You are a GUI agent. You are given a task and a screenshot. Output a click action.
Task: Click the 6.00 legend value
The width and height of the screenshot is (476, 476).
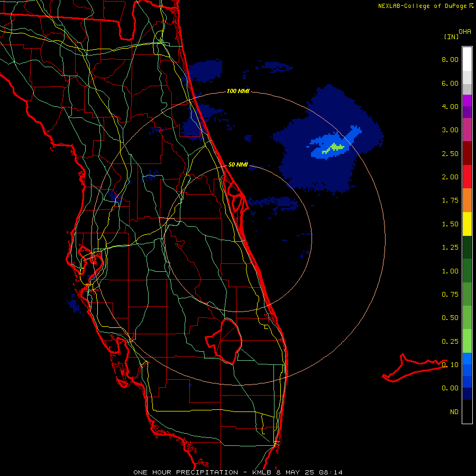click(450, 83)
